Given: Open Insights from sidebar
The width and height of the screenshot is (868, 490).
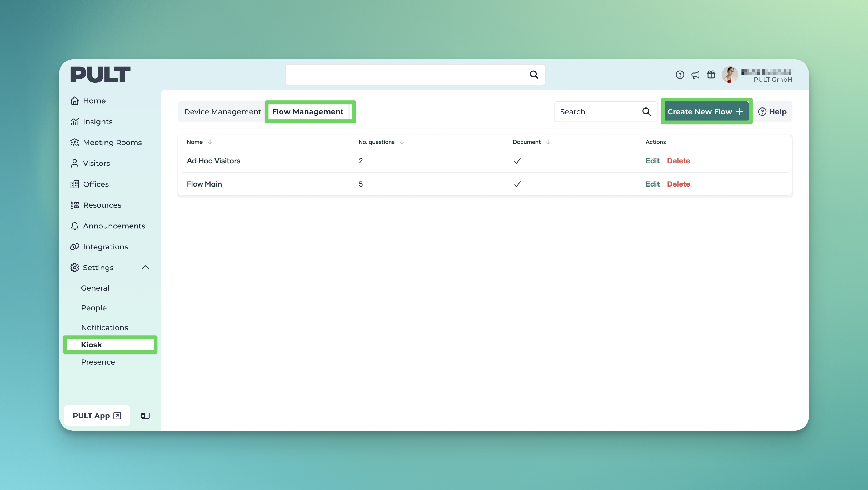Looking at the screenshot, I should pyautogui.click(x=98, y=121).
